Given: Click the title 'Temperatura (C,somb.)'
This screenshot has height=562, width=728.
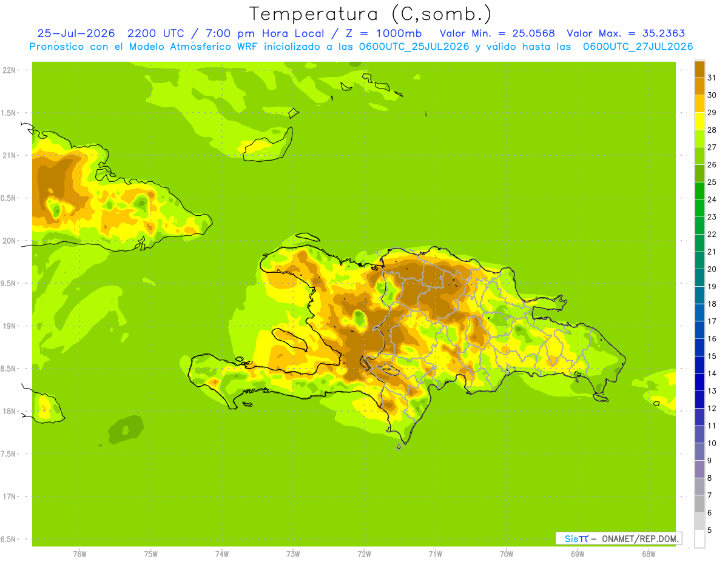Looking at the screenshot, I should point(371,14).
